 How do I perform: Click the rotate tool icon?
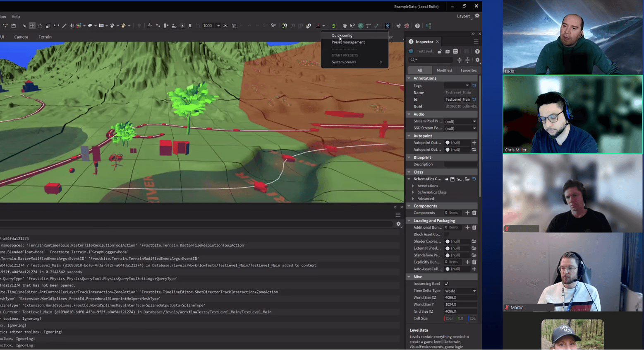(40, 26)
